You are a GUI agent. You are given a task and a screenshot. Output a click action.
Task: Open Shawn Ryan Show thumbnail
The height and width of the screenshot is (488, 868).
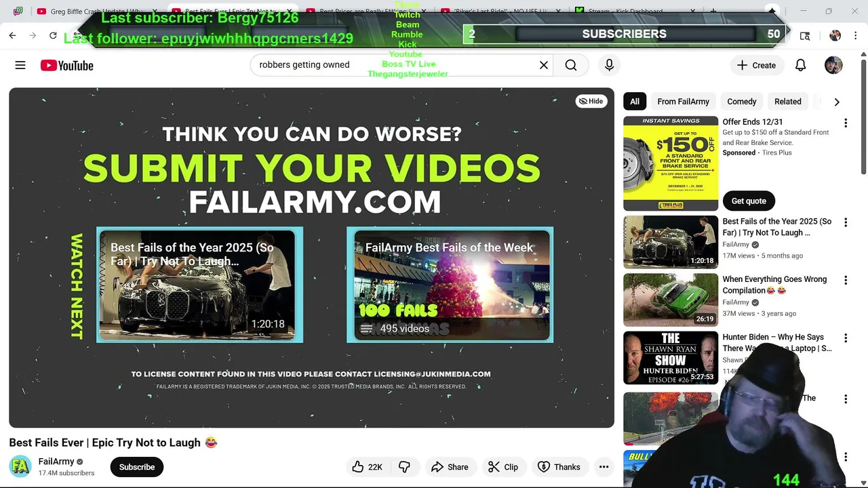point(671,357)
